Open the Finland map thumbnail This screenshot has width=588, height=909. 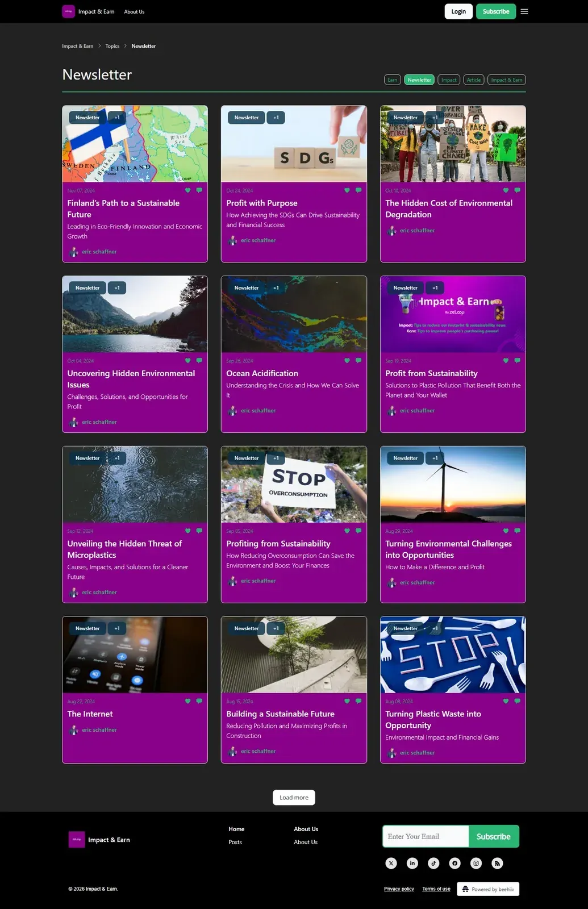point(135,144)
